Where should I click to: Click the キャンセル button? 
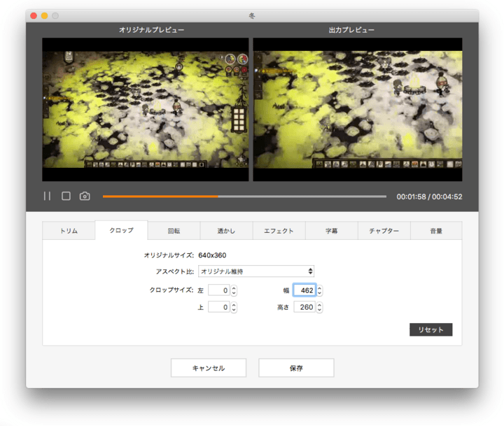click(x=208, y=368)
